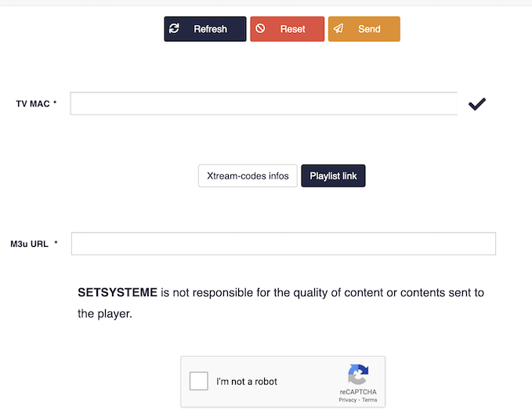
Task: Open the reCAPTCHA Terms link
Action: point(370,400)
